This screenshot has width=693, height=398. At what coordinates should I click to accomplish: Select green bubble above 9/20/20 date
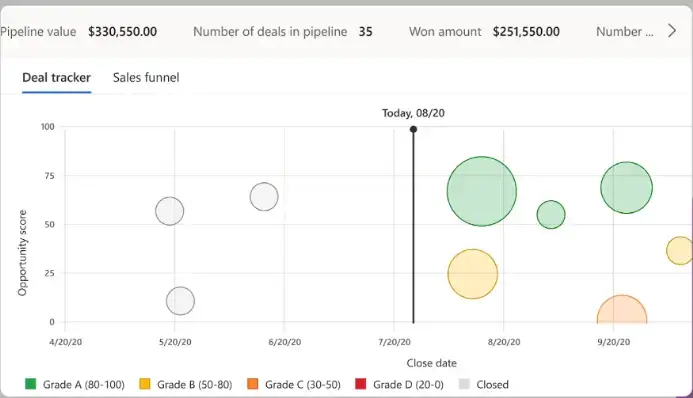click(x=626, y=188)
